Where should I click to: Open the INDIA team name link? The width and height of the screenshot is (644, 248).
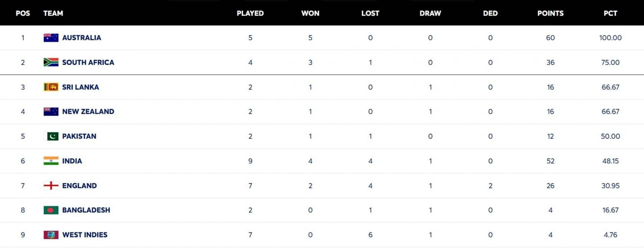pyautogui.click(x=72, y=161)
